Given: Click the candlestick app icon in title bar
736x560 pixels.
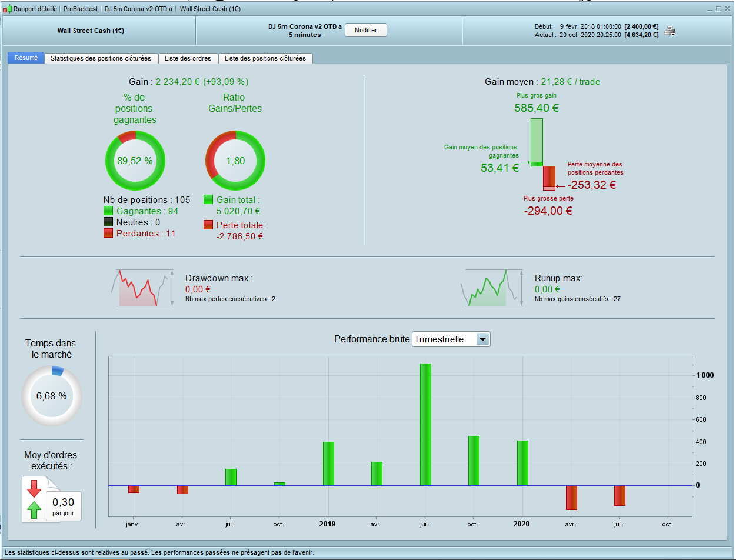Looking at the screenshot, I should pos(7,9).
